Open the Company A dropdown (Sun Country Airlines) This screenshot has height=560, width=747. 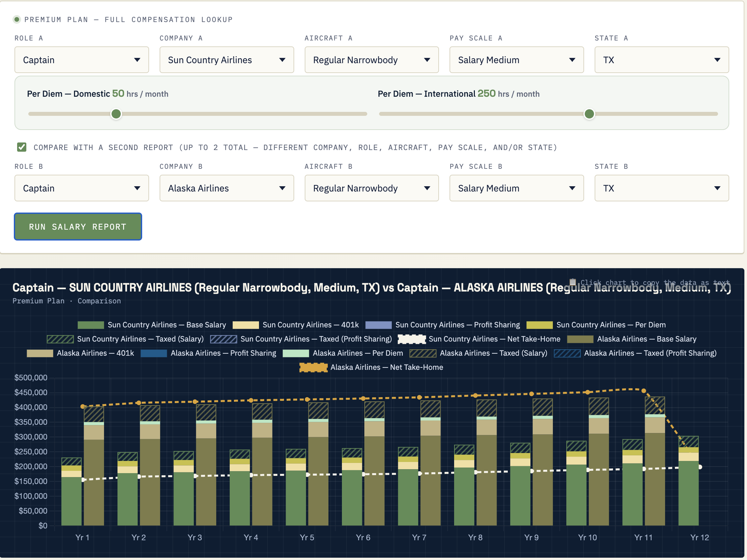click(x=227, y=60)
